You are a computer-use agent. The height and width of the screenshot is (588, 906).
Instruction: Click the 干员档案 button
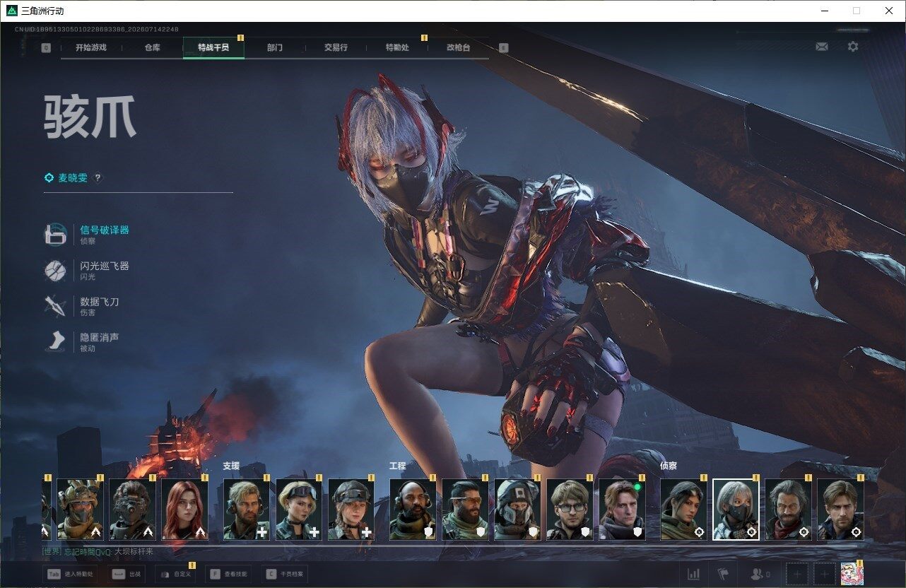tap(284, 575)
